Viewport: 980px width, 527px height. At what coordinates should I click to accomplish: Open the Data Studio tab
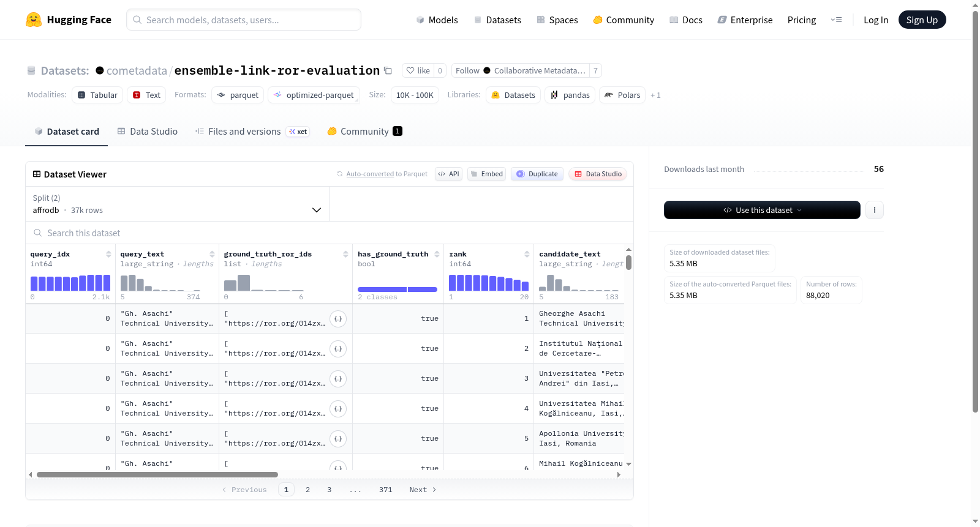tap(148, 132)
